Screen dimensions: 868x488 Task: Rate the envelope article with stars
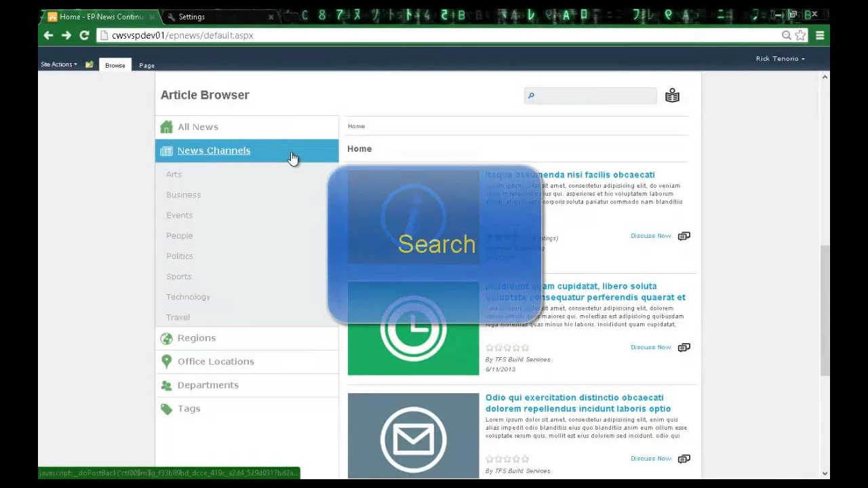coord(507,459)
